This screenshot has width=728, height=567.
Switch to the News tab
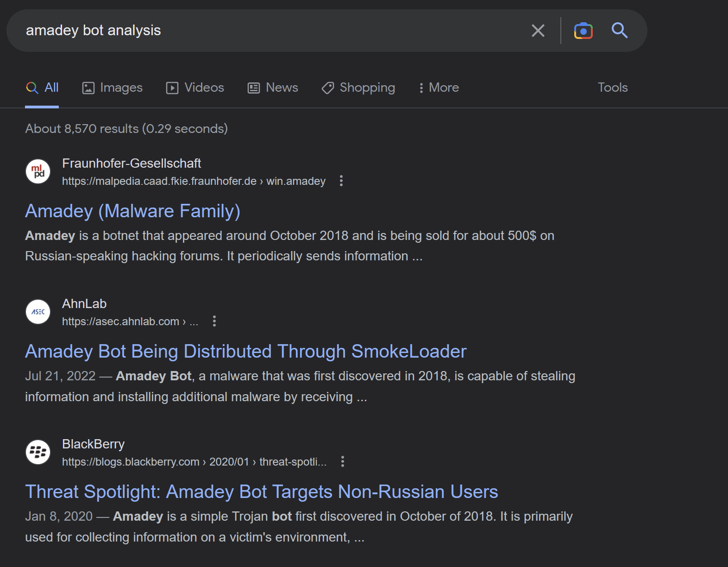pyautogui.click(x=273, y=88)
